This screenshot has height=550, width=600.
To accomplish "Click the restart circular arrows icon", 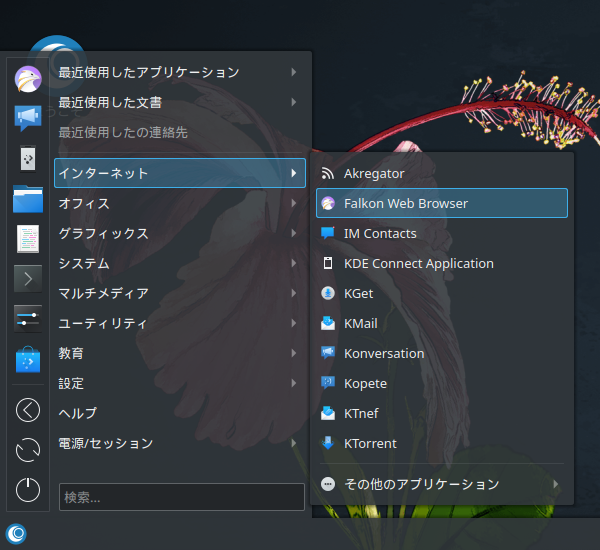I will click(28, 450).
